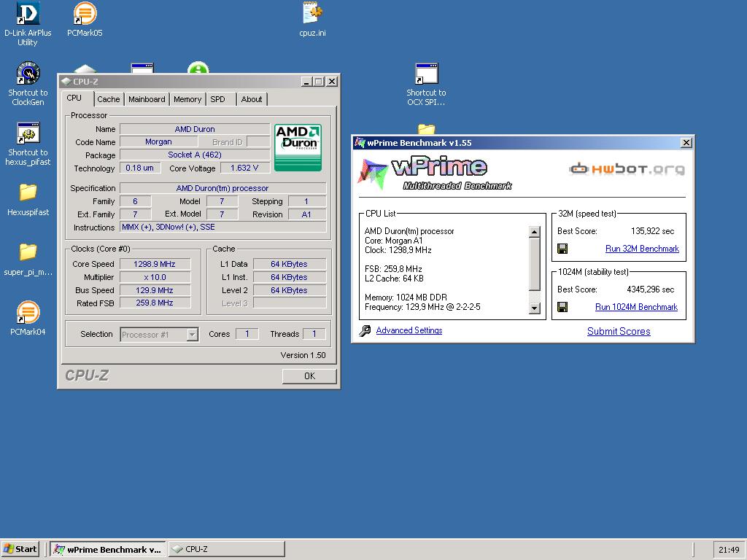Click the Submit Scores link

pos(619,332)
